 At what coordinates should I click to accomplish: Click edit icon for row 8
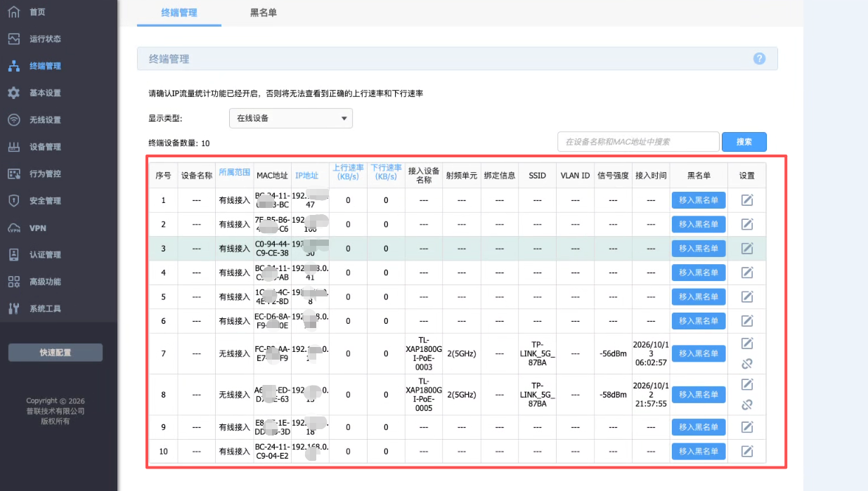click(747, 384)
